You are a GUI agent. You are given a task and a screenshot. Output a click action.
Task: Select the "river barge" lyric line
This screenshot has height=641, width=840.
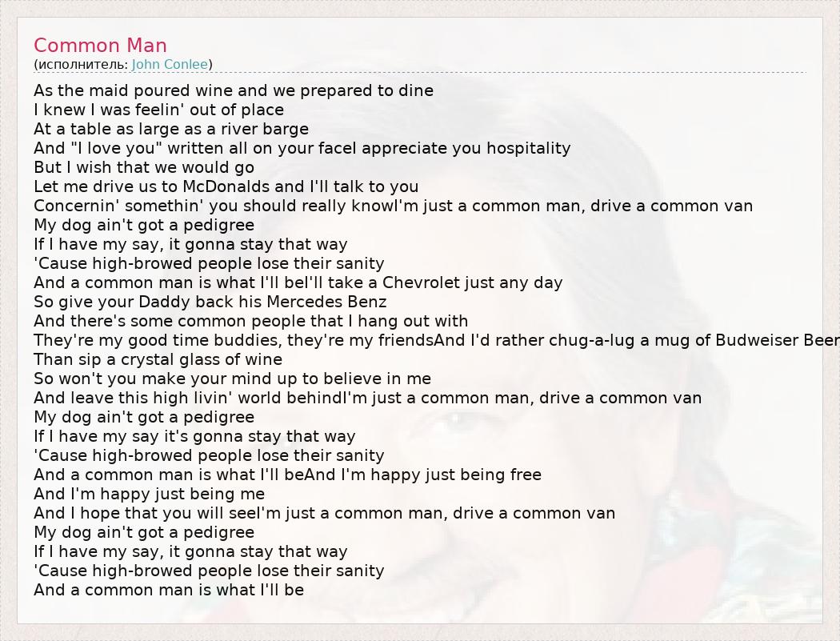coord(170,129)
